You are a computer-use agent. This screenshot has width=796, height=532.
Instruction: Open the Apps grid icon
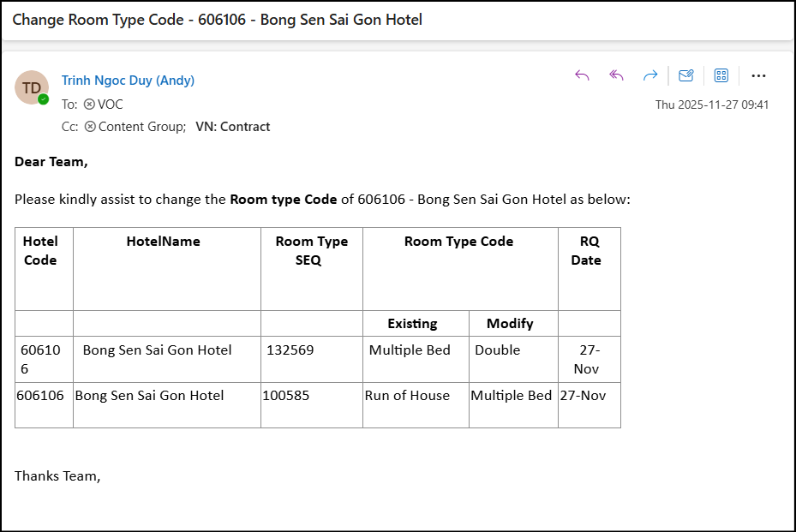point(721,75)
